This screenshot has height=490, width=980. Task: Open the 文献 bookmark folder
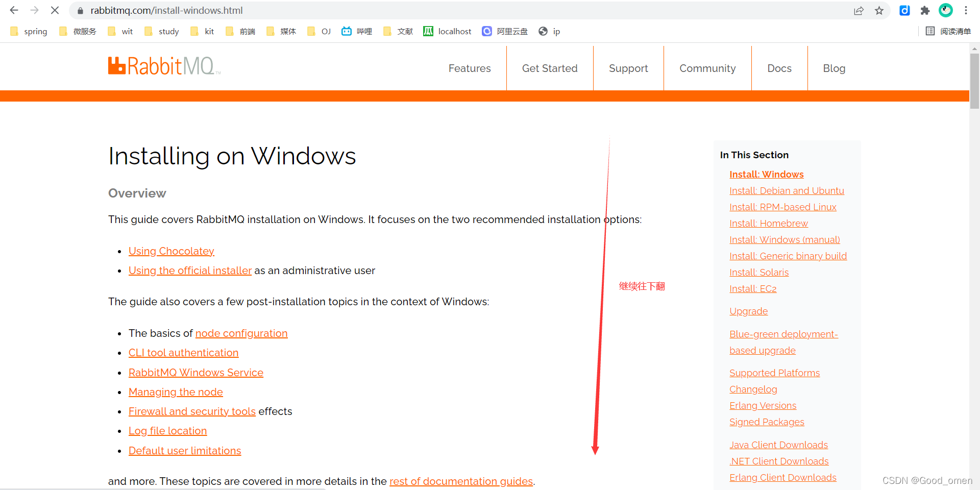398,31
